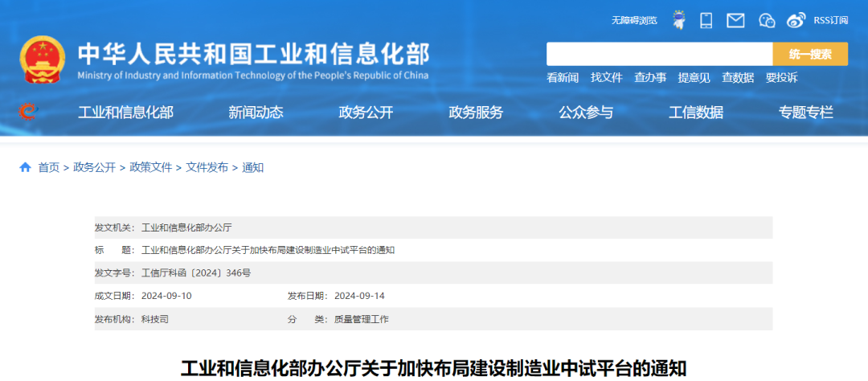Screen dimensions: 868x381
Task: Open the accessibility robot assistant icon
Action: pyautogui.click(x=678, y=20)
